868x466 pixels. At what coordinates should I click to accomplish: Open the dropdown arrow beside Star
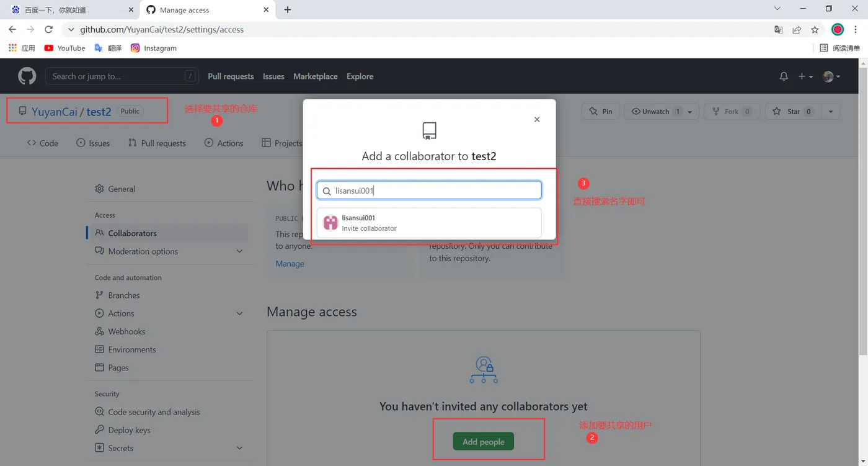(x=830, y=112)
